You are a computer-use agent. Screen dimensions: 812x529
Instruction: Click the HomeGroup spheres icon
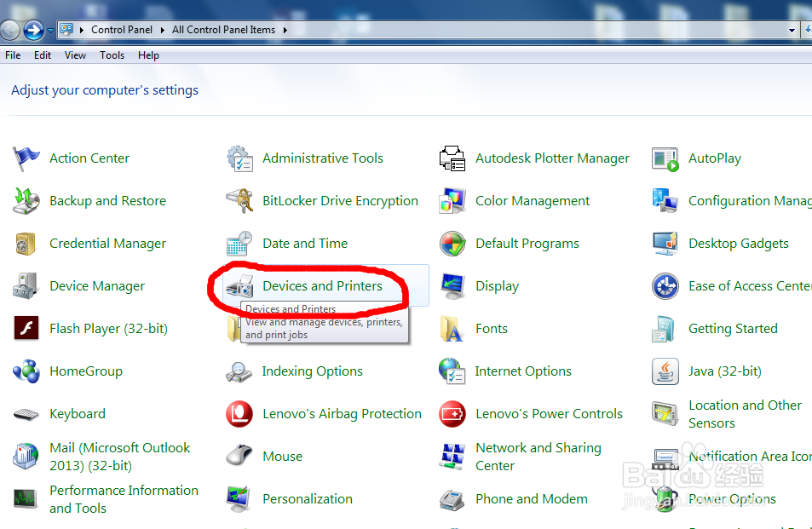(26, 371)
